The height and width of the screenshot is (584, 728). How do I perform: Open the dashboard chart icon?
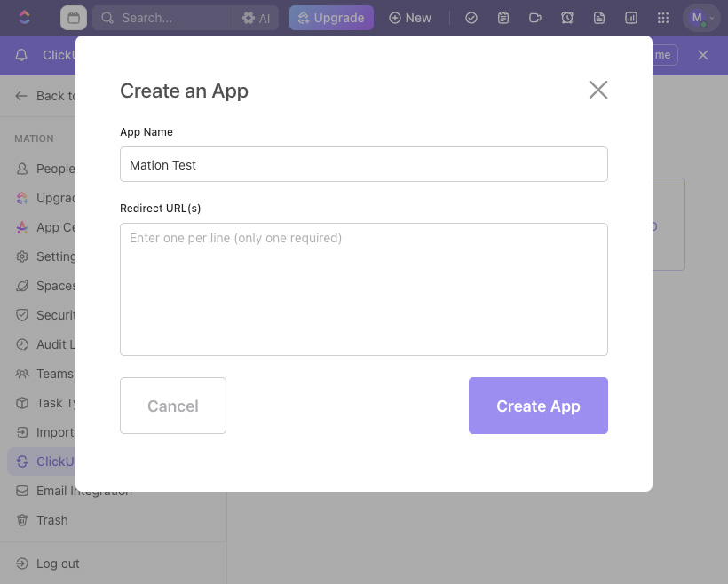pos(631,18)
